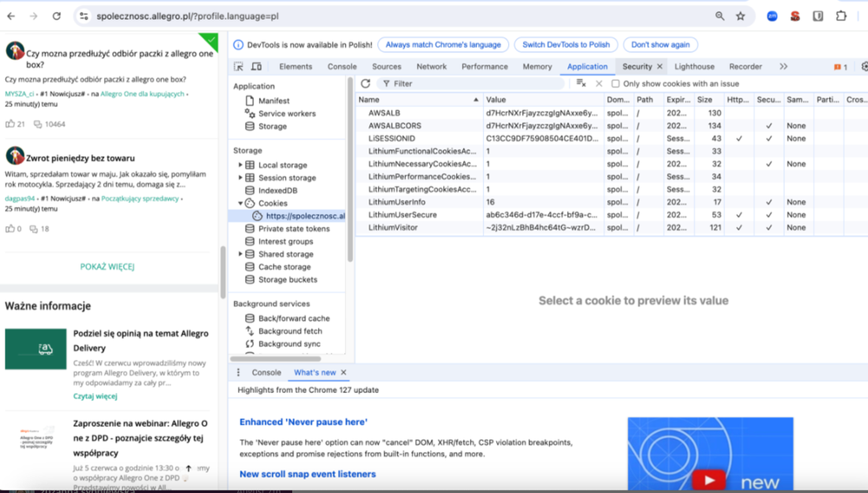Select Background fetch item
Screen dimensions: 868x493
click(x=289, y=330)
